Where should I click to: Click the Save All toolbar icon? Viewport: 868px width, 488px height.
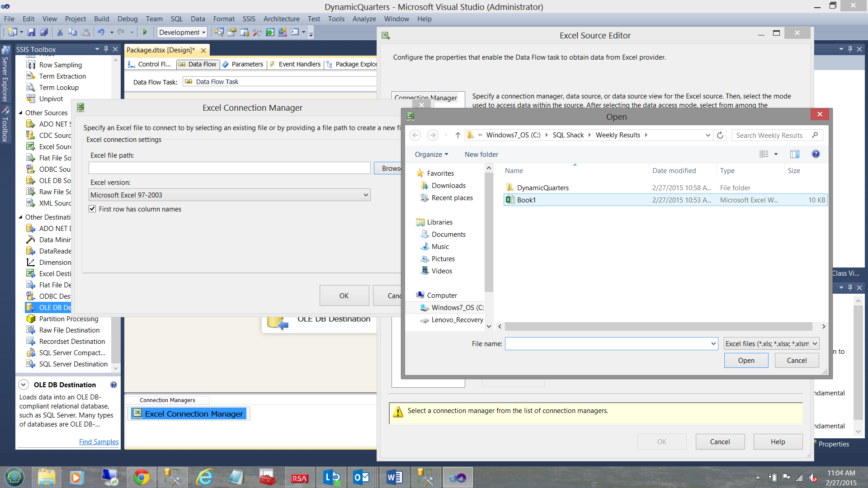pos(44,32)
